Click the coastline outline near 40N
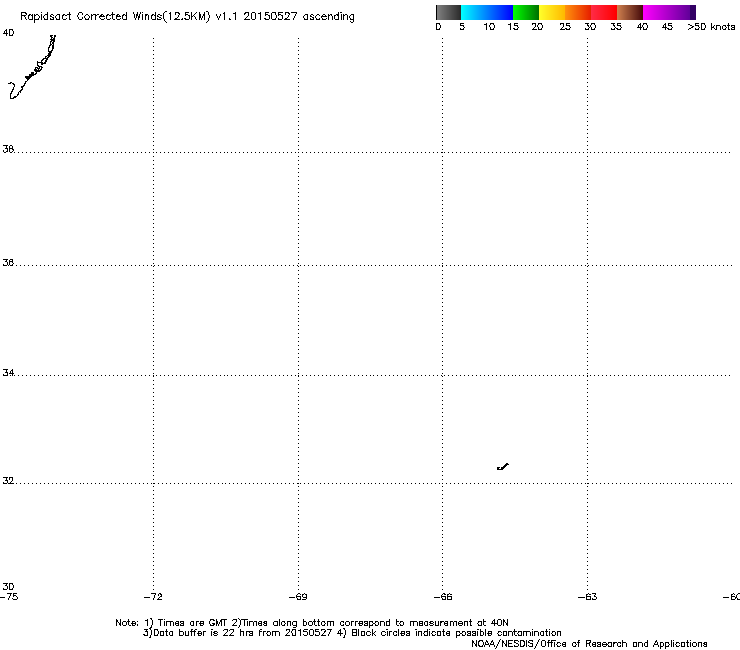The height and width of the screenshot is (650, 740). pos(32,67)
